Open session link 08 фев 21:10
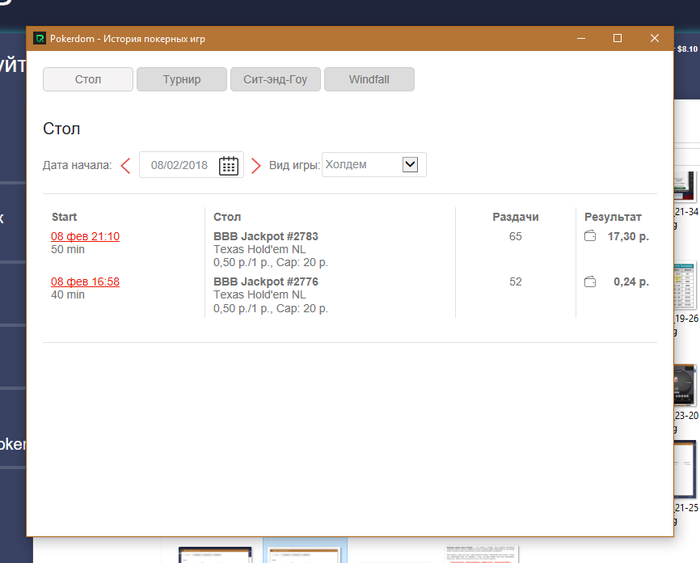 click(85, 236)
